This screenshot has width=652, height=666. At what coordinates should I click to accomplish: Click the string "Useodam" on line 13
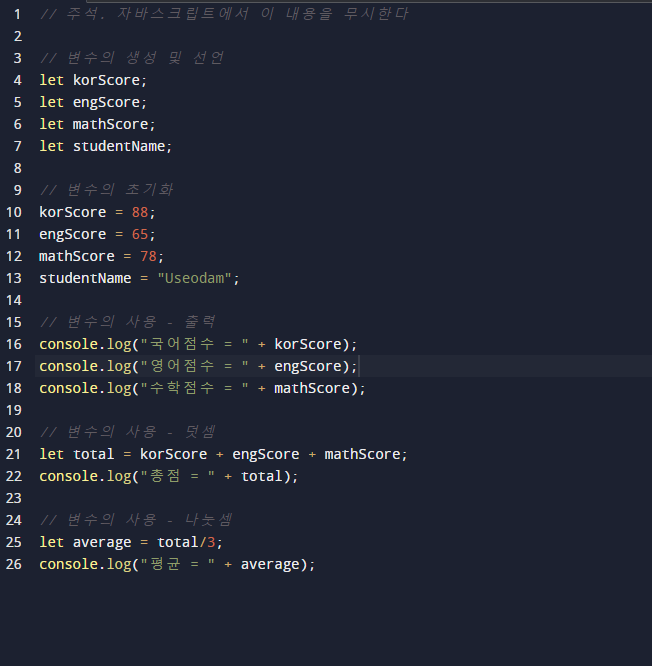(x=194, y=279)
